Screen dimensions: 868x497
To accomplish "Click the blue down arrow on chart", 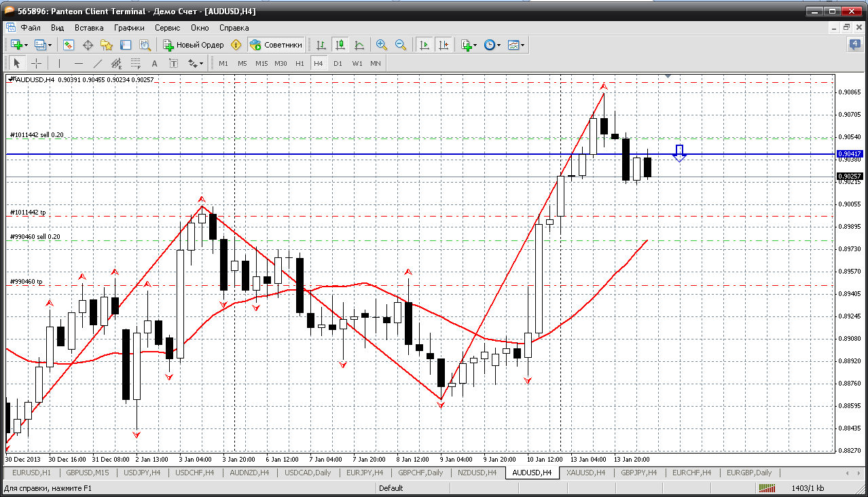I will [x=679, y=153].
